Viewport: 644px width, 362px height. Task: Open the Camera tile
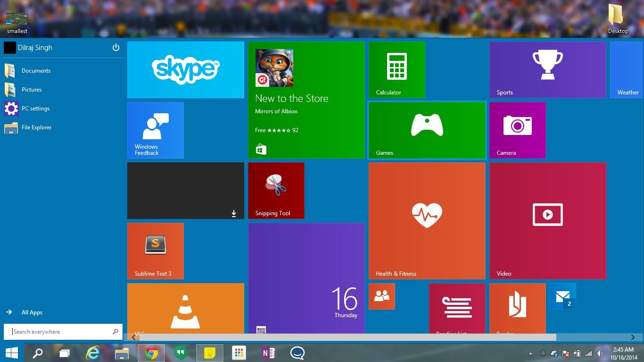tap(517, 130)
